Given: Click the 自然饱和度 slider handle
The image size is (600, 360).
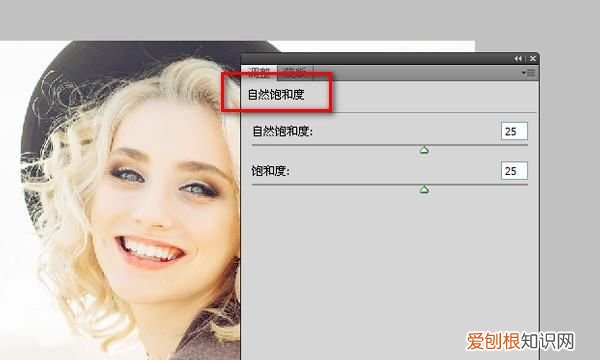Looking at the screenshot, I should click(x=424, y=150).
